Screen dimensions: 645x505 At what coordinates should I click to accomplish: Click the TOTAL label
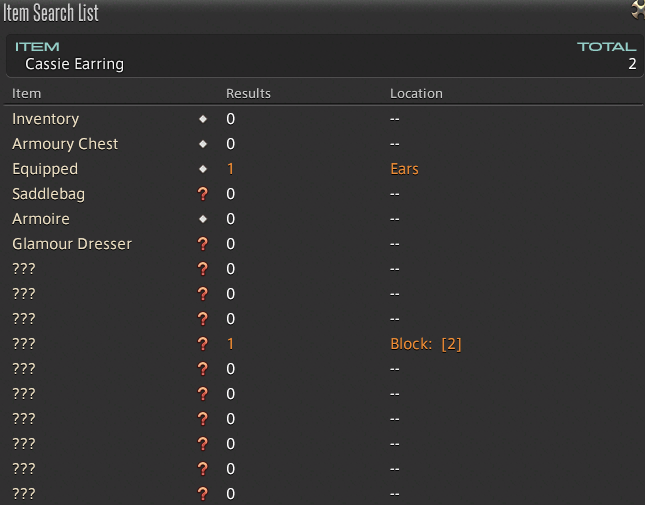click(607, 46)
